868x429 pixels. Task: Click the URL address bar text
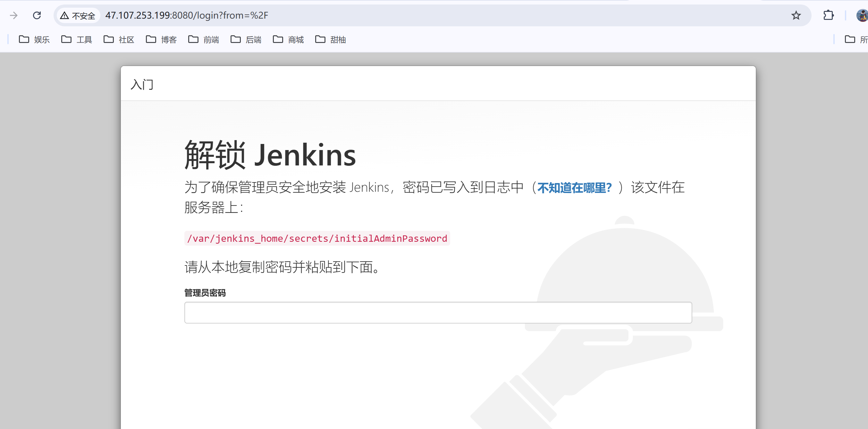(x=187, y=15)
